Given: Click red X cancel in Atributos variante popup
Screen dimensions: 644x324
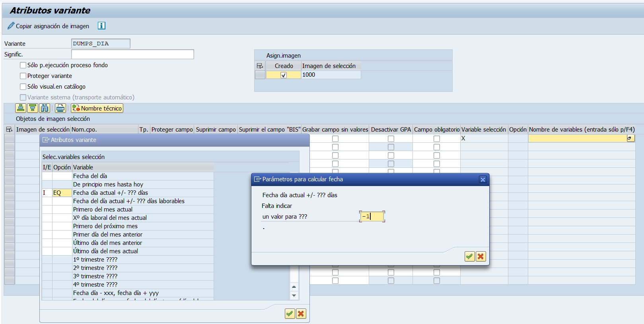Looking at the screenshot, I should (301, 314).
